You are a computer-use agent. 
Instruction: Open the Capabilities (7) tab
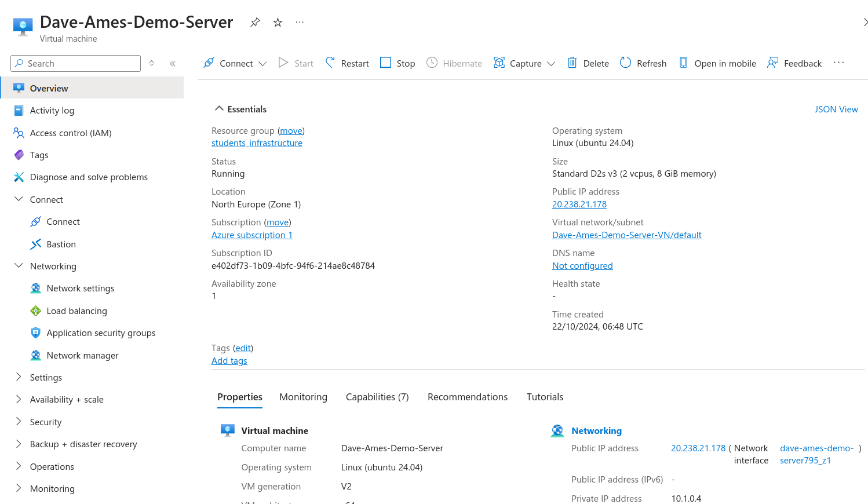(x=377, y=397)
